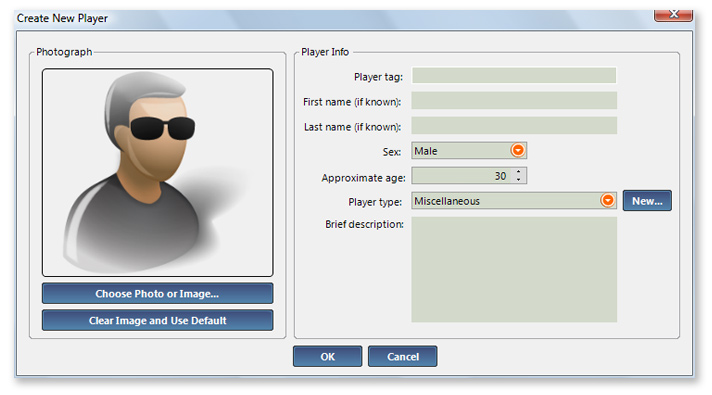Open the Sex dropdown showing Male
This screenshot has height=395, width=712.
click(x=469, y=150)
